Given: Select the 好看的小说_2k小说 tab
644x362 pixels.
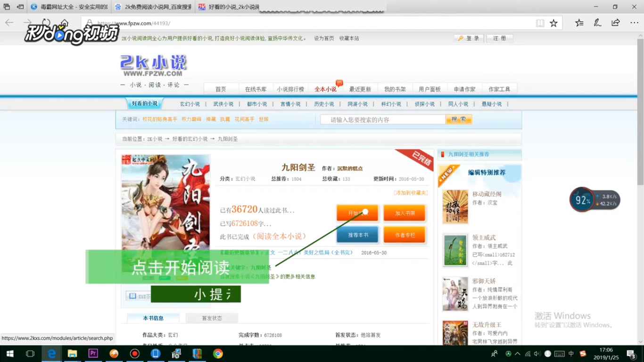Looking at the screenshot, I should 228,7.
